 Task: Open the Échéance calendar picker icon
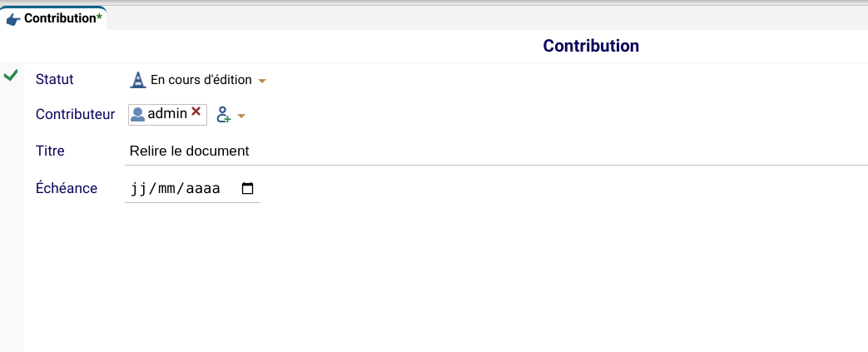tap(247, 189)
